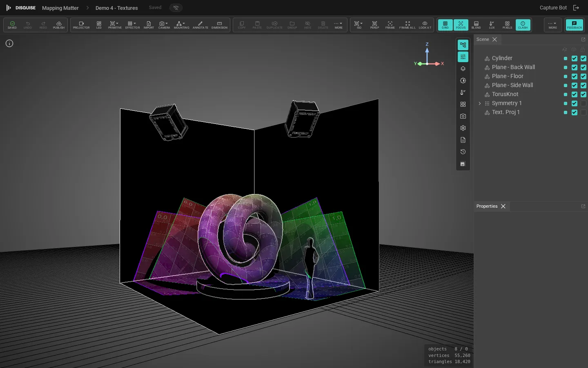The width and height of the screenshot is (588, 368).
Task: Check lock checkbox for Symmetry 1
Action: coord(584,103)
